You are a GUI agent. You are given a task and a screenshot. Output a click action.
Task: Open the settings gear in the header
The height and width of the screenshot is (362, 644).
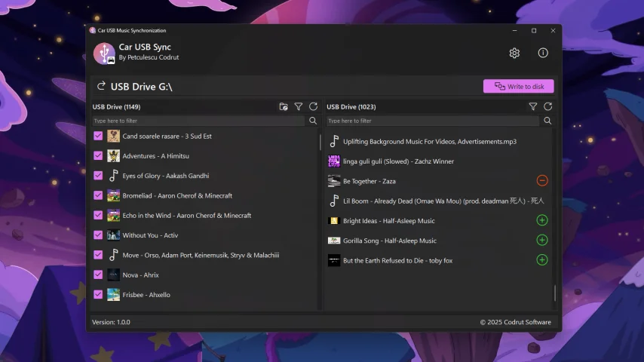coord(514,53)
